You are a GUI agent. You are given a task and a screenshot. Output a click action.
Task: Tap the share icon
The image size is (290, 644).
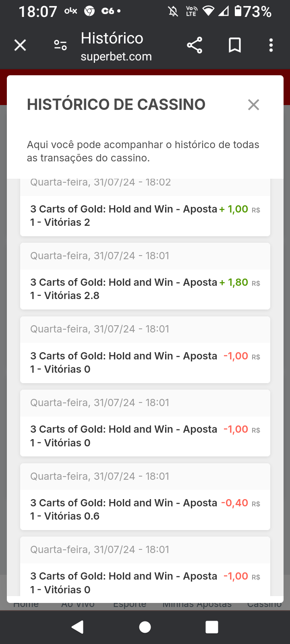(x=195, y=45)
